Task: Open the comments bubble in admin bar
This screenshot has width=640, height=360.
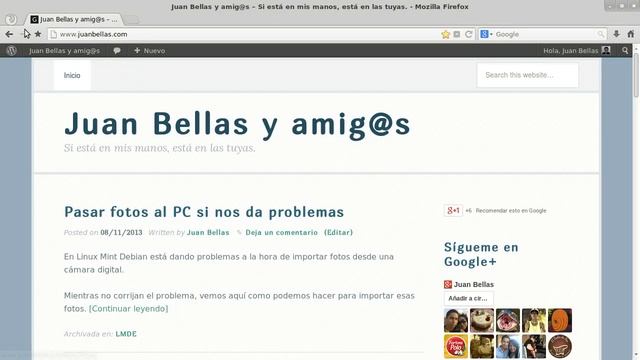Action: coord(117,51)
